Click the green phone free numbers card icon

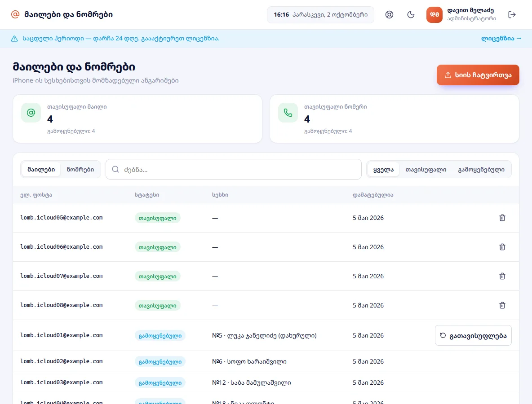point(288,113)
